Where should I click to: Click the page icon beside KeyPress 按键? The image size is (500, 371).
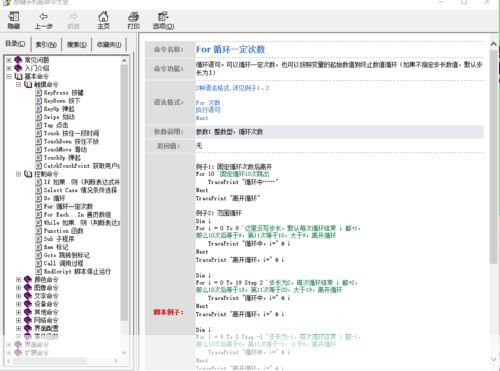pyautogui.click(x=39, y=93)
